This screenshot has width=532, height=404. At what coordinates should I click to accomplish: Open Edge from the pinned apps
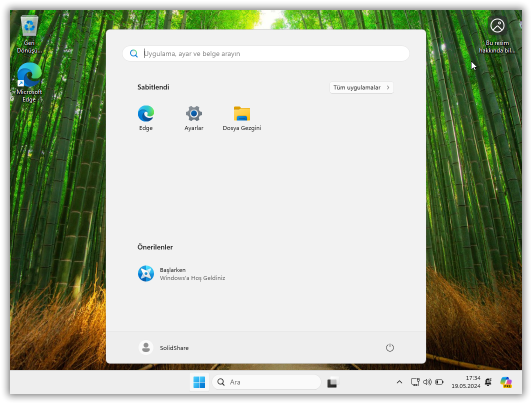coord(146,118)
